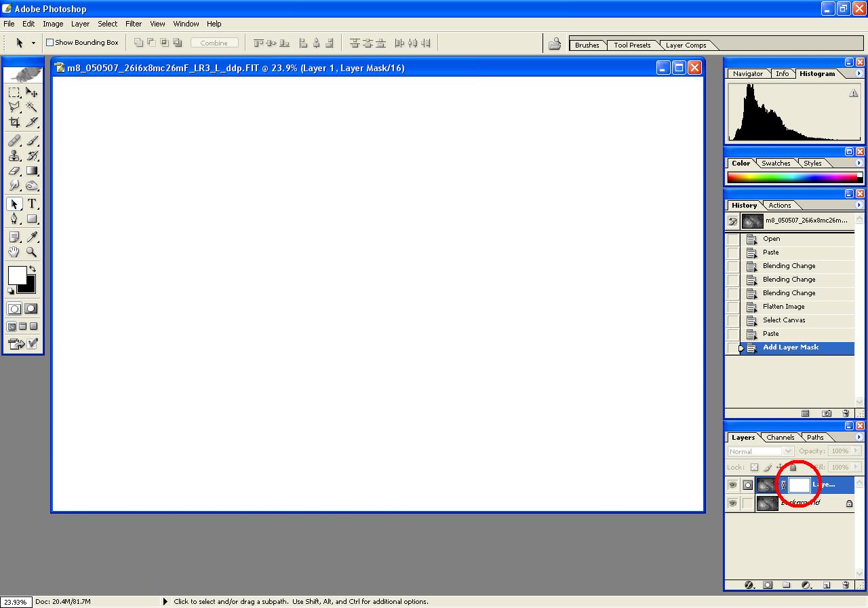The width and height of the screenshot is (868, 608).
Task: Choose the Eyedropper tool
Action: (31, 237)
